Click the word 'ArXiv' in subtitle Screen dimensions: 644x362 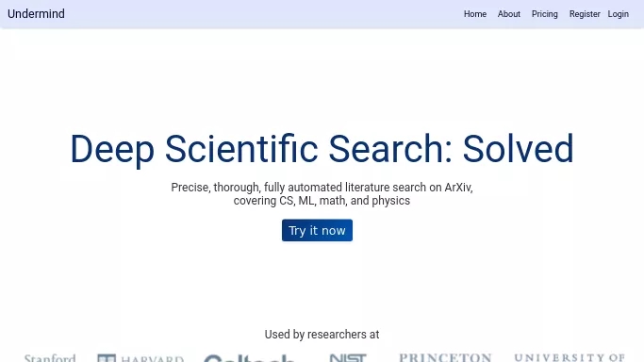pos(458,188)
